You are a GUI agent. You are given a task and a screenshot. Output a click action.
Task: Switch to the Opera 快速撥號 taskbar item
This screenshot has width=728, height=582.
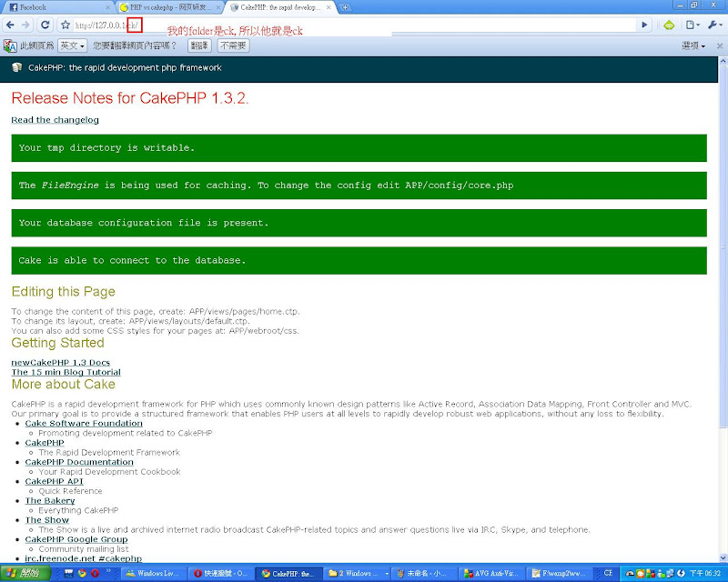point(221,574)
